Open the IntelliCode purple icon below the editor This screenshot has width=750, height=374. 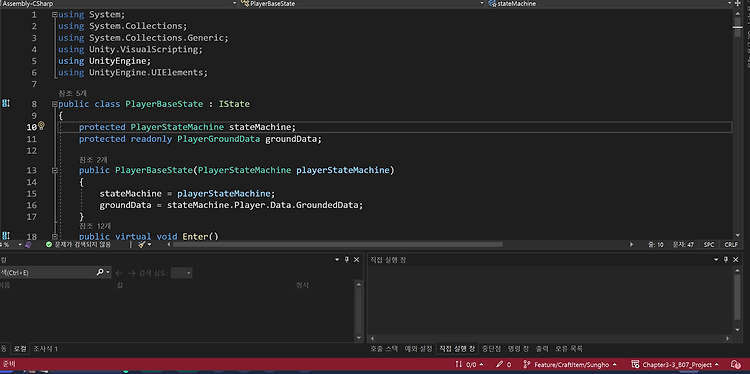click(x=28, y=244)
